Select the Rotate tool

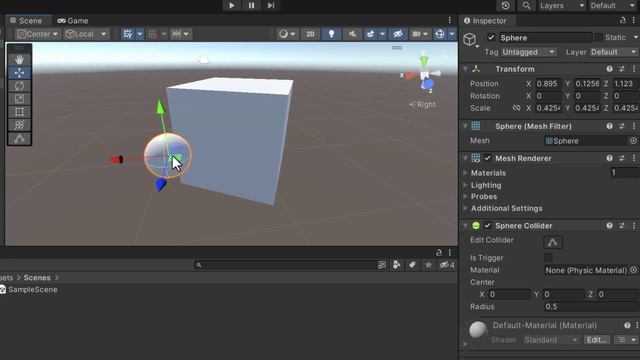click(x=19, y=86)
